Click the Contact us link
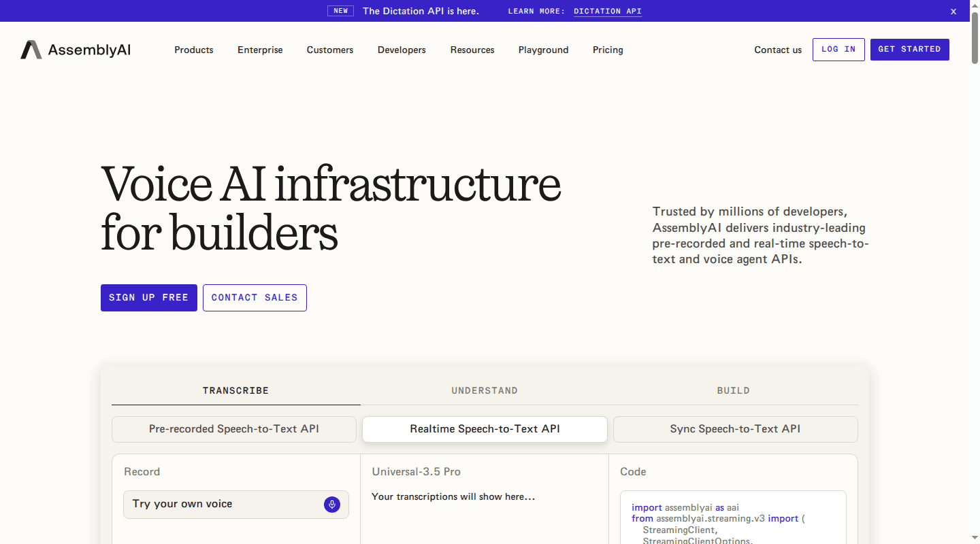The width and height of the screenshot is (980, 544). pyautogui.click(x=778, y=50)
